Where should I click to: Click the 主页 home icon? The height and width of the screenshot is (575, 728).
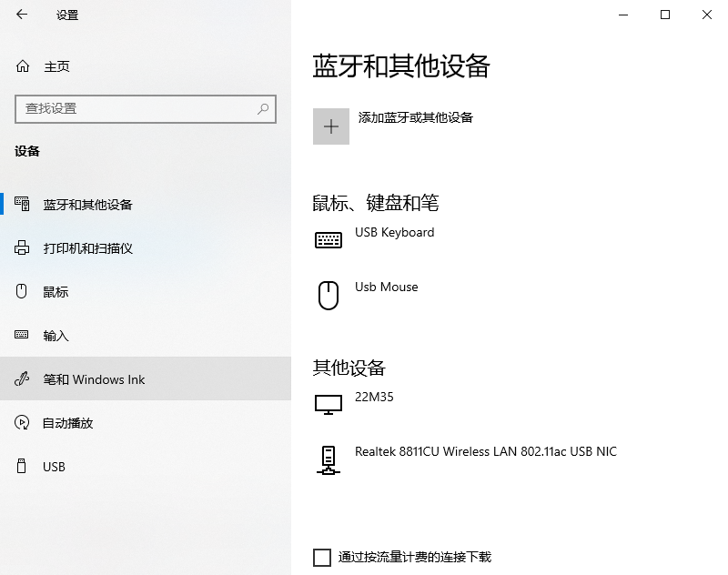(22, 66)
